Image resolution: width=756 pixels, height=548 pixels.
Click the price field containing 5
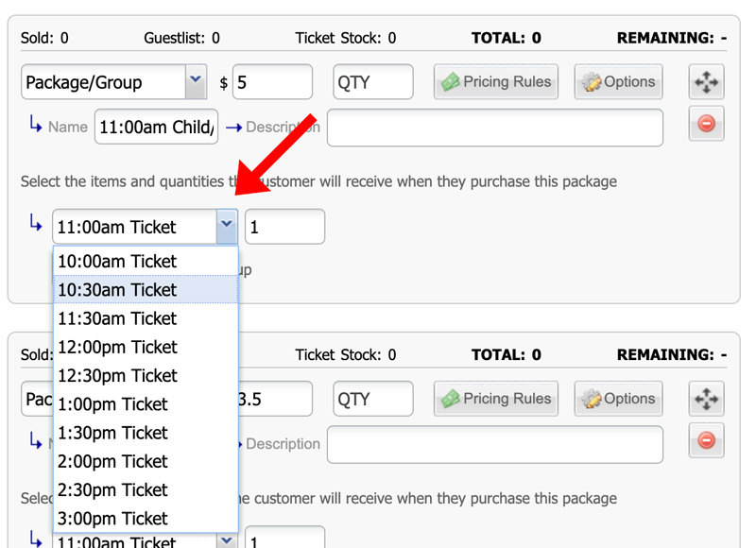tap(272, 82)
